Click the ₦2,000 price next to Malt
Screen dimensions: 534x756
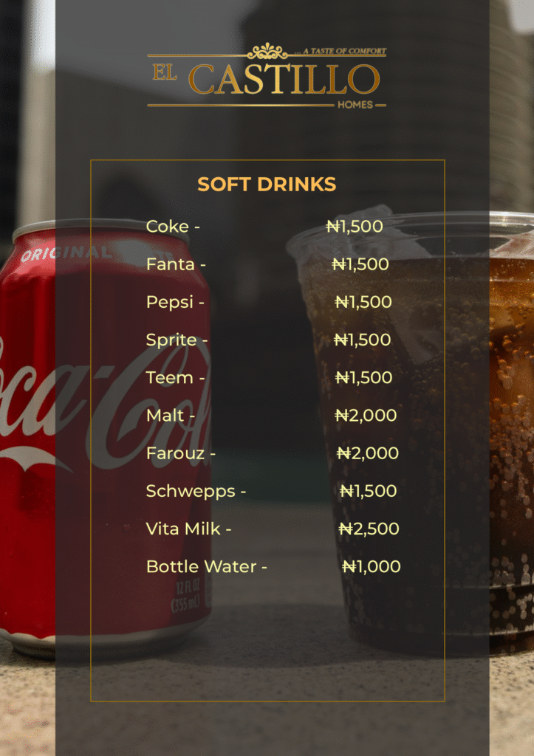[366, 415]
